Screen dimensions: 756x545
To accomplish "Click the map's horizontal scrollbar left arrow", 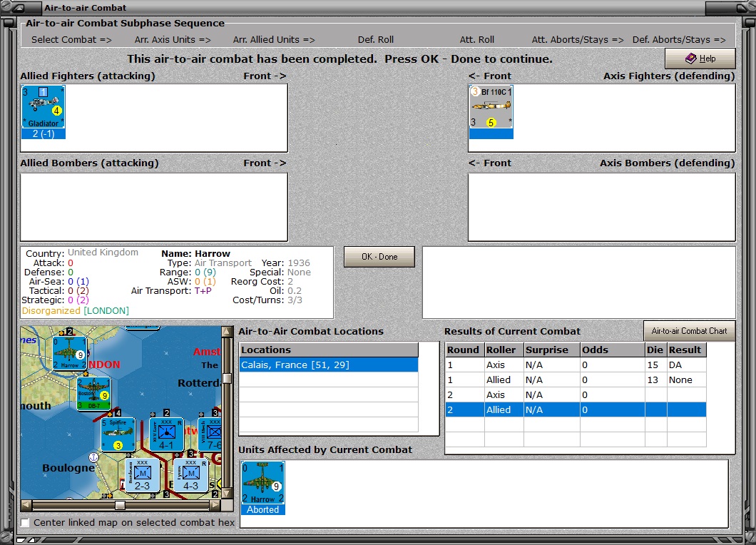I will click(x=26, y=506).
